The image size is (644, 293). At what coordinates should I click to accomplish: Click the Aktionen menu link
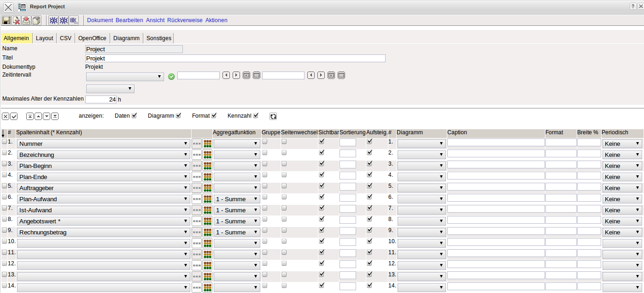point(216,20)
